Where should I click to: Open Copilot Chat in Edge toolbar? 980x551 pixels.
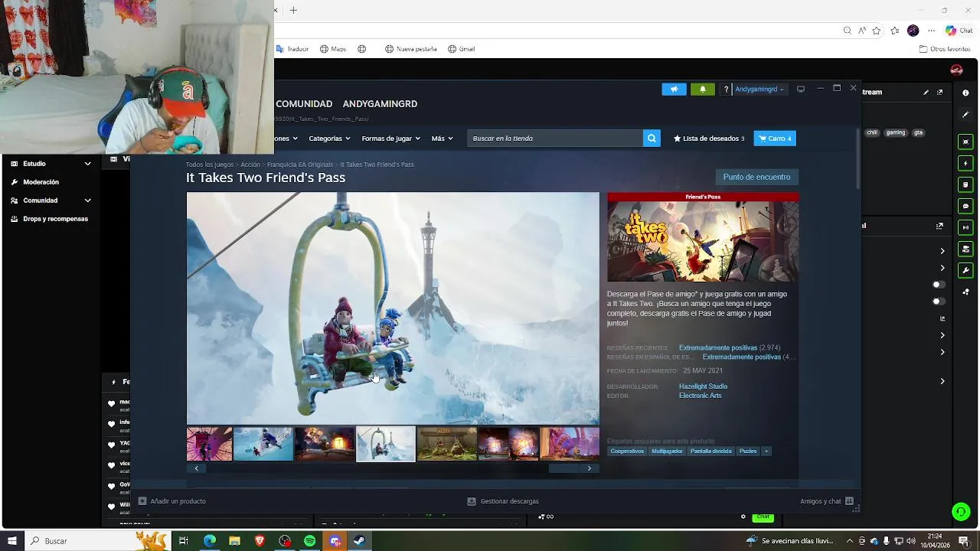(958, 31)
